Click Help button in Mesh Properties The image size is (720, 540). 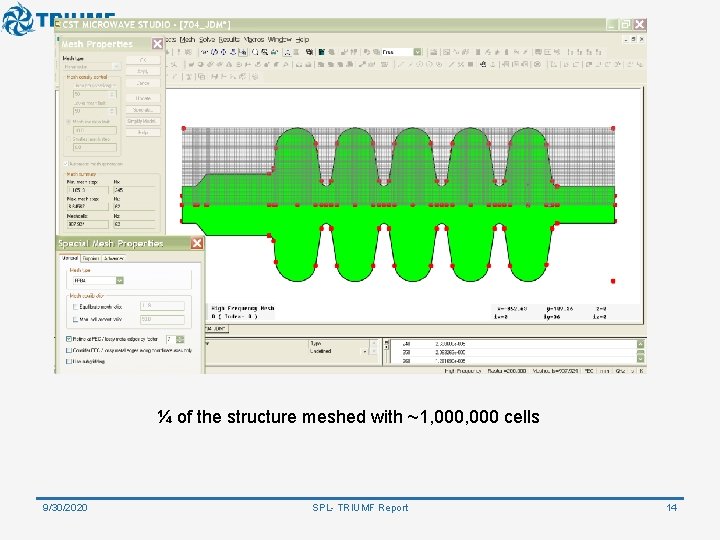pos(143,133)
